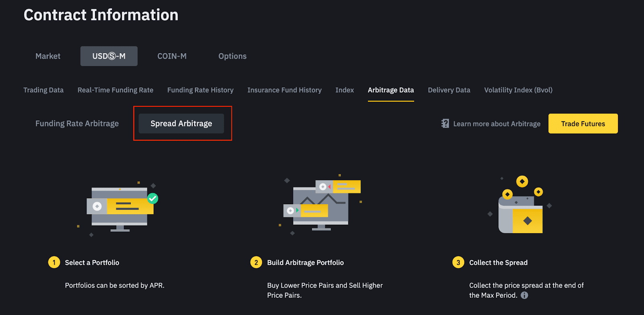The height and width of the screenshot is (315, 644).
Task: Click the yellow step 1 number badge
Action: [54, 263]
